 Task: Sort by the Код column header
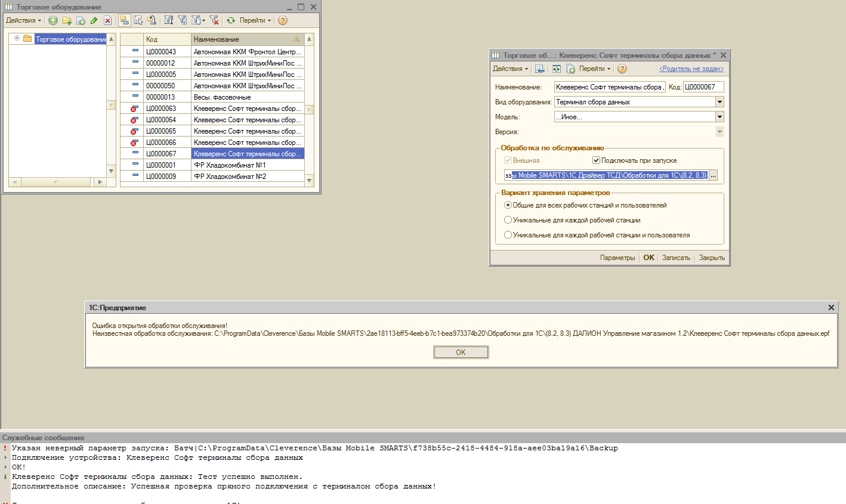[167, 39]
